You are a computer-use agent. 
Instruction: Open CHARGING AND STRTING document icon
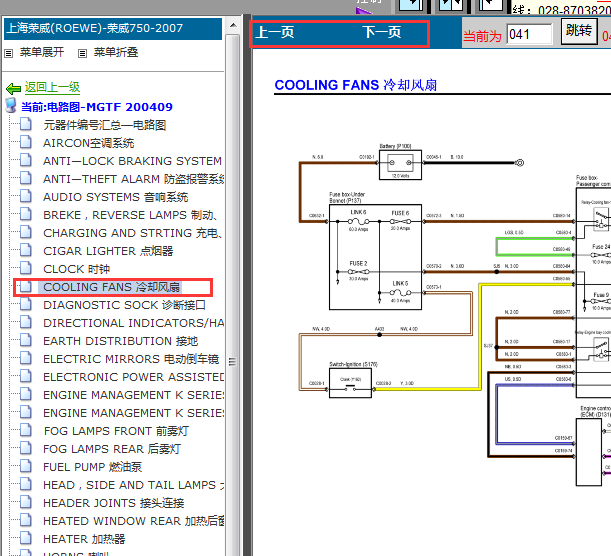point(26,232)
